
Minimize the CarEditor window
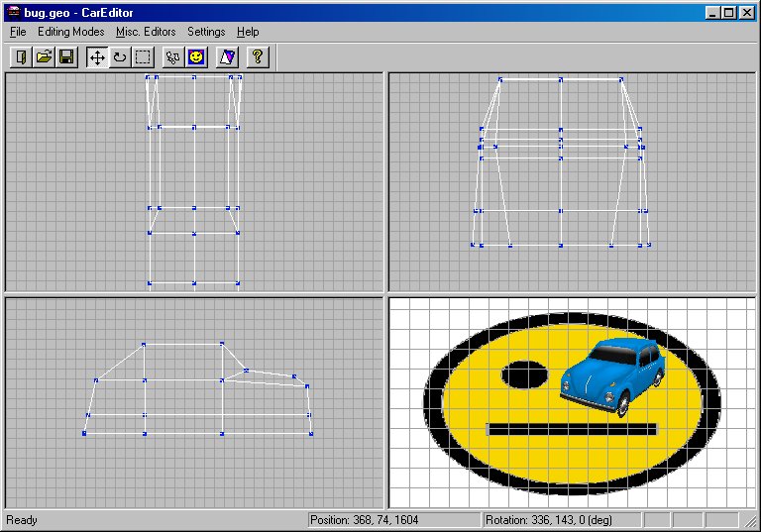712,13
